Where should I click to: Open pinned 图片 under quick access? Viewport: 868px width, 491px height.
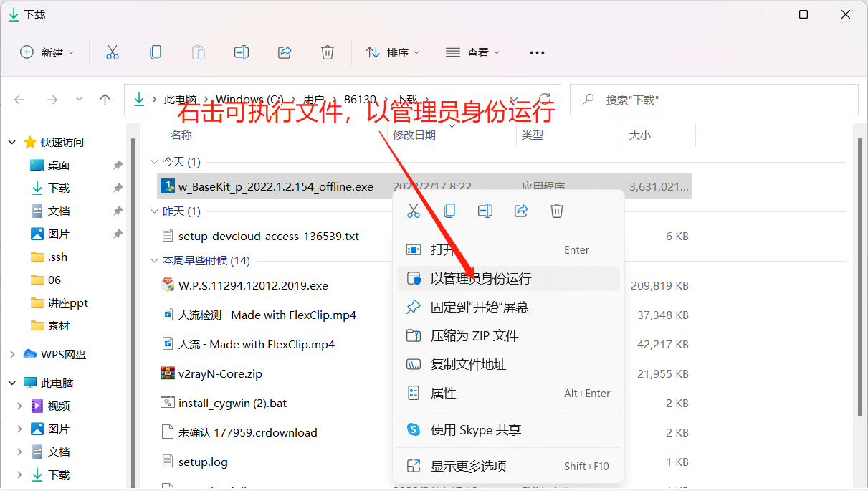59,234
